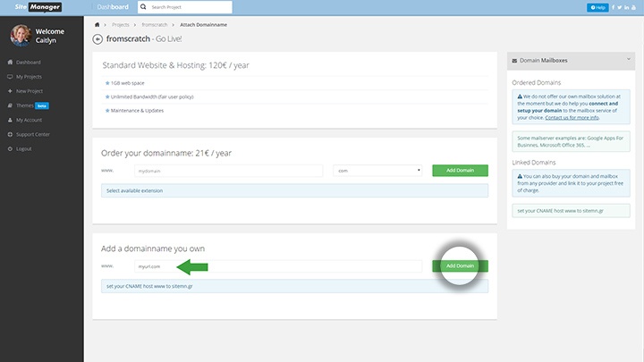Click the 'Ordered Domains' heading

pyautogui.click(x=536, y=82)
